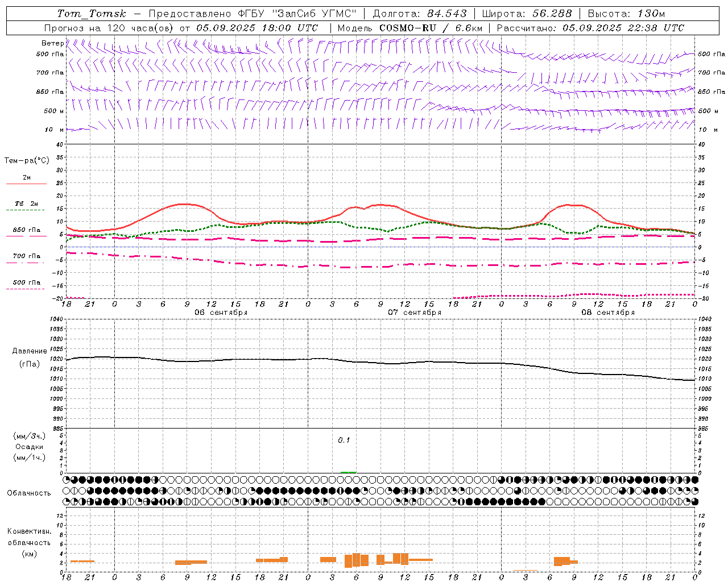Screen dimensions: 728x582
Task: Click the "07 сентября" date label
Action: click(415, 312)
